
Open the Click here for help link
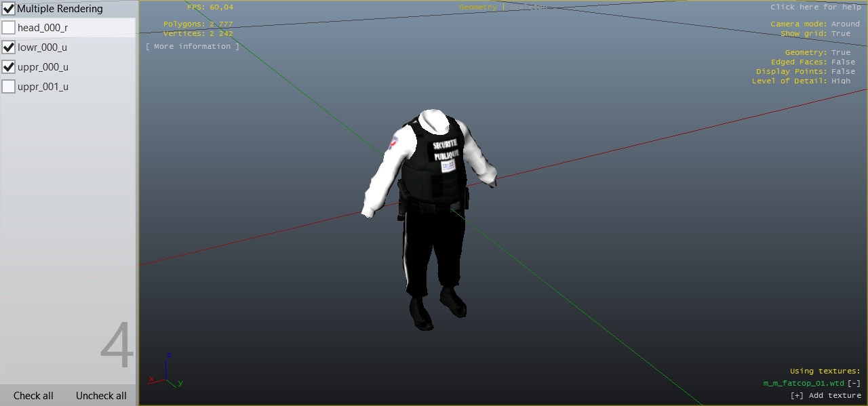click(x=816, y=7)
